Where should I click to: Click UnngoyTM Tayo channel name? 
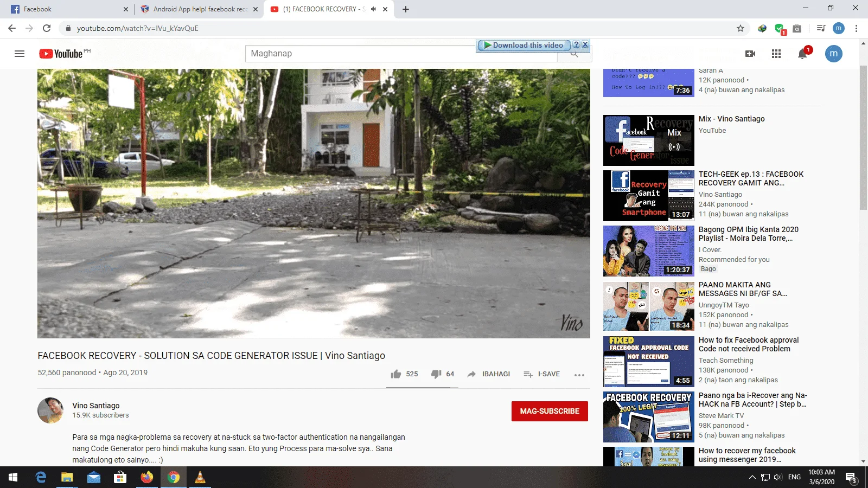[724, 305]
